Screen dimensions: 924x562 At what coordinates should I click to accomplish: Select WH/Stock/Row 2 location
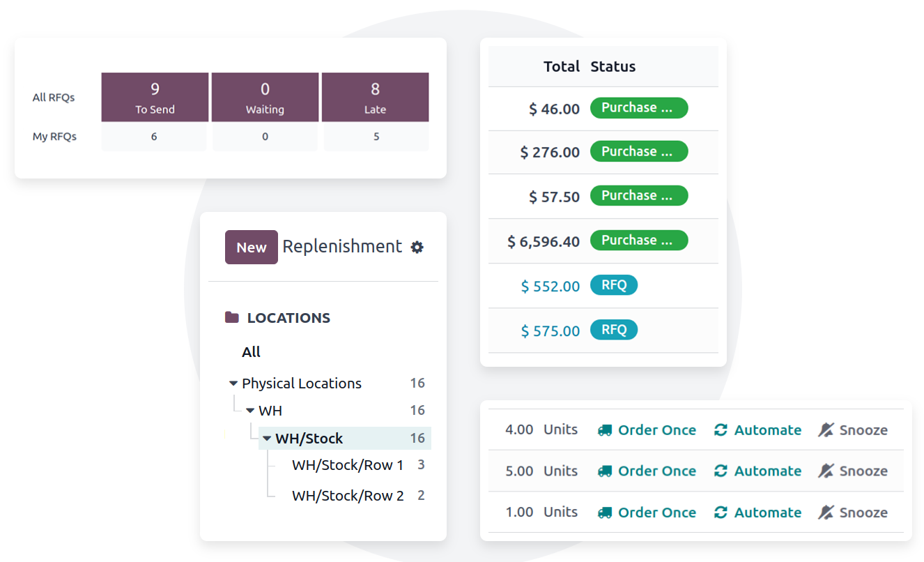point(347,496)
